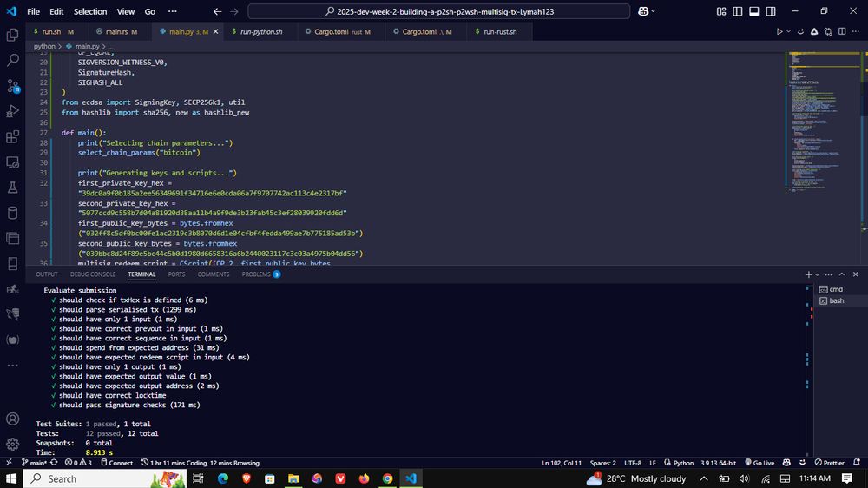Show more menu bar items ellipsis
The height and width of the screenshot is (488, 868).
pyautogui.click(x=173, y=11)
